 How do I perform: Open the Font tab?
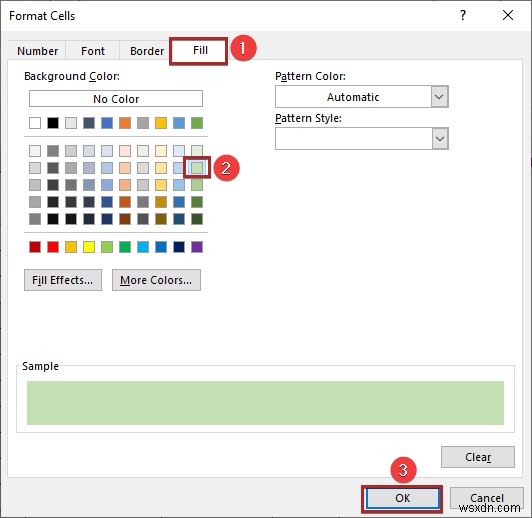point(93,51)
